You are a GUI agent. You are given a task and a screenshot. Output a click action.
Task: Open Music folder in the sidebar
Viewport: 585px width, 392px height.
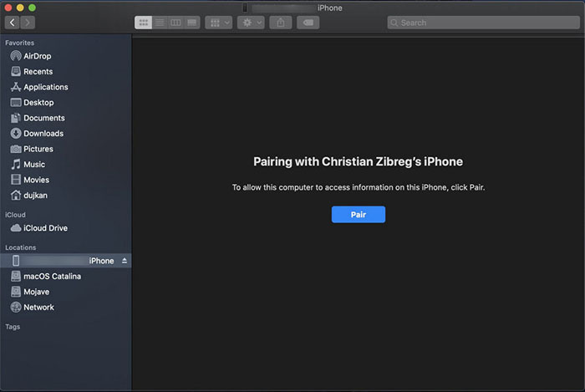point(66,164)
